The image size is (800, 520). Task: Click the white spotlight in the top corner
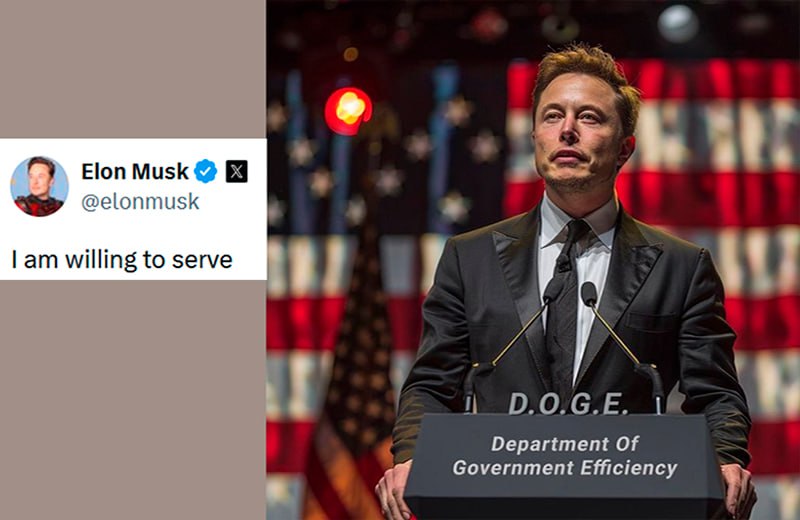(678, 23)
